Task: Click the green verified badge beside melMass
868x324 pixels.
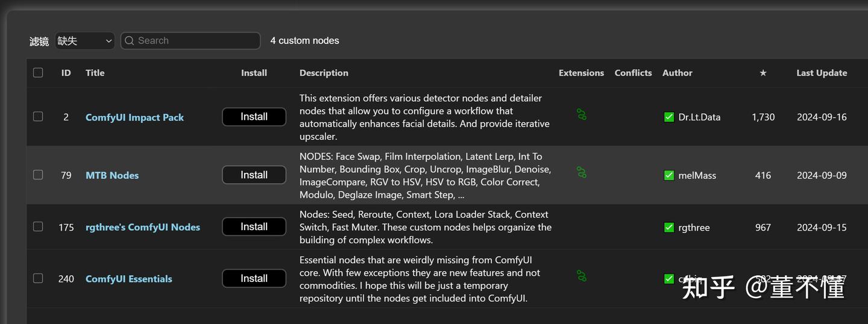Action: (x=668, y=175)
